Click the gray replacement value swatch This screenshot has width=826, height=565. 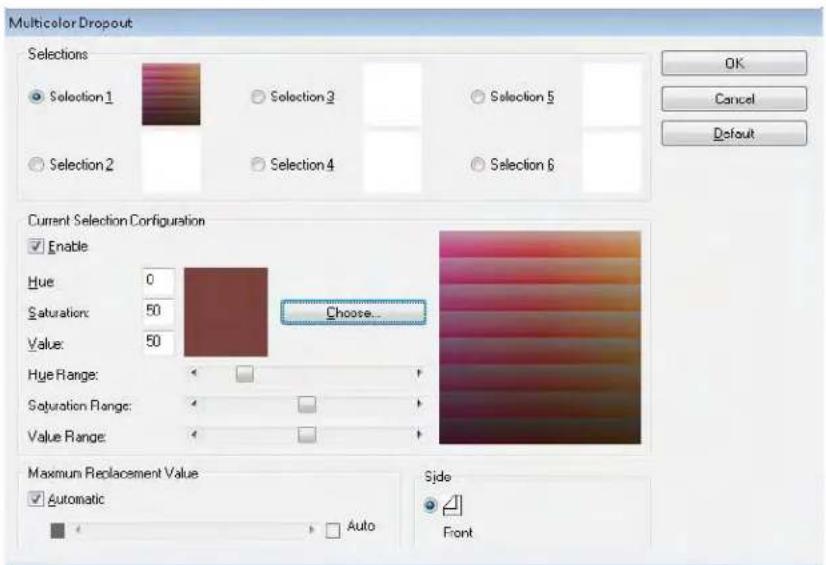click(x=57, y=530)
